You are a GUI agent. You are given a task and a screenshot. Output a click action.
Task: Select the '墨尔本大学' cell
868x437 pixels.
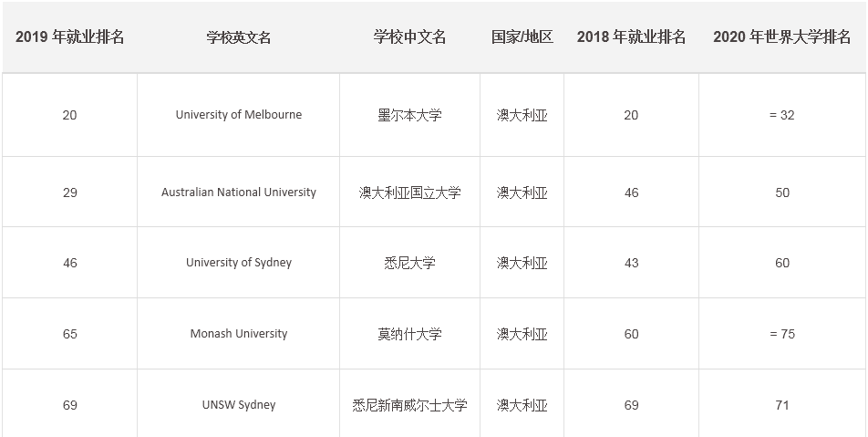click(x=409, y=115)
